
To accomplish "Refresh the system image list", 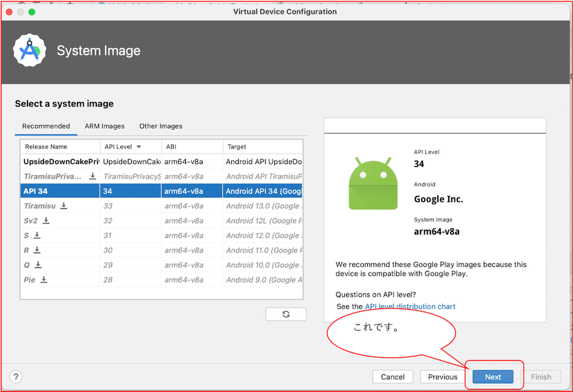I will click(286, 314).
